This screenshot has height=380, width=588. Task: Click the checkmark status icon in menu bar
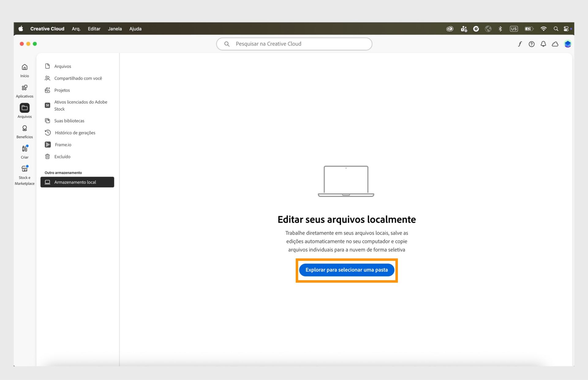click(x=476, y=29)
